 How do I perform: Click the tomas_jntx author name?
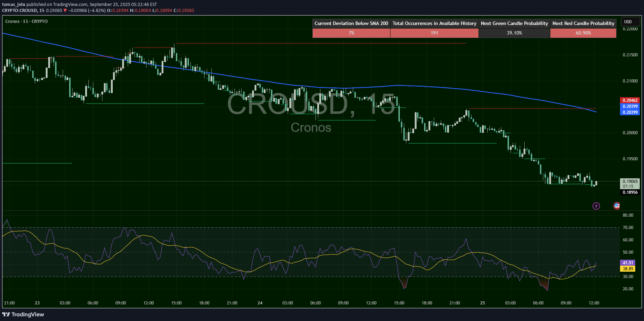[x=13, y=5]
